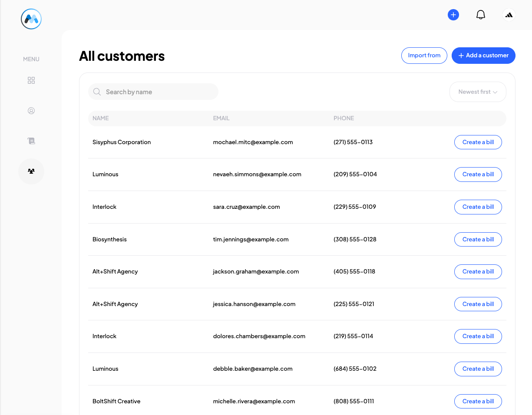The width and height of the screenshot is (532, 415).
Task: Create a bill for dolores.chambers@example.com row
Action: pyautogui.click(x=478, y=336)
